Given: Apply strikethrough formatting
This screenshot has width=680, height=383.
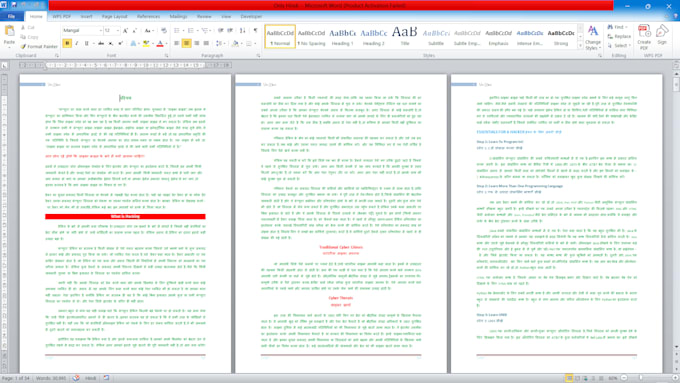Looking at the screenshot, I should tap(101, 43).
